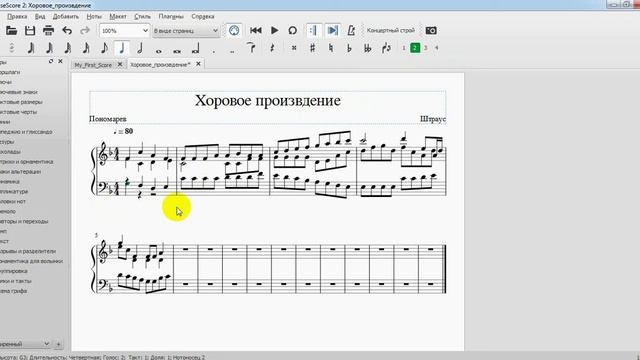Toggle Концертный строй button
The width and height of the screenshot is (640, 360).
pos(391,30)
